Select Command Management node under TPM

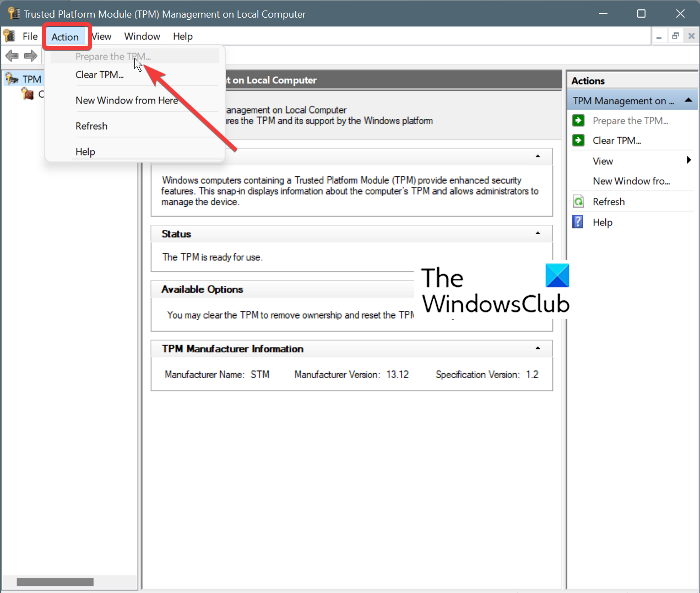33,94
